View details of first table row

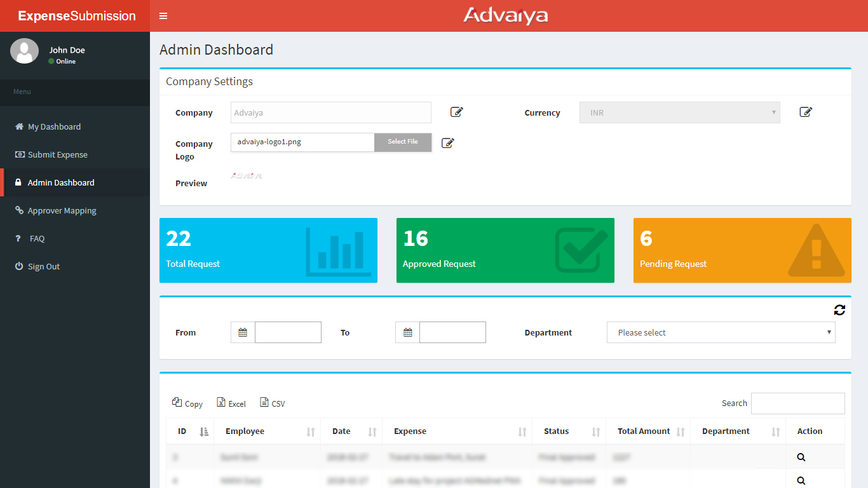[x=801, y=457]
